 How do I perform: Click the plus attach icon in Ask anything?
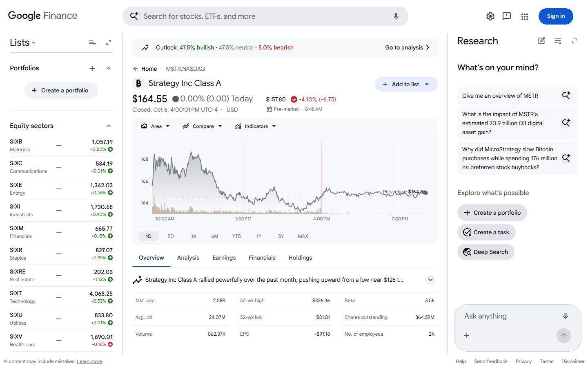(467, 336)
